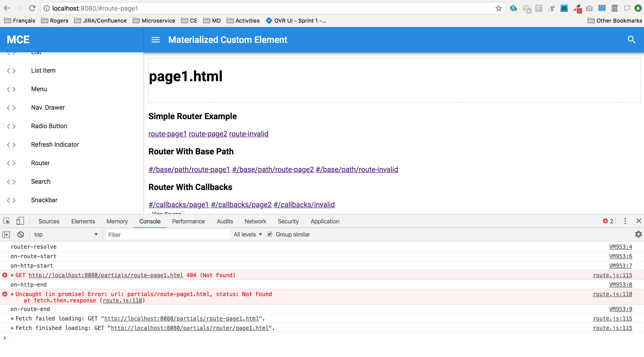This screenshot has width=644, height=357.
Task: Expand the Fetch failed loading entry
Action: coord(12,318)
